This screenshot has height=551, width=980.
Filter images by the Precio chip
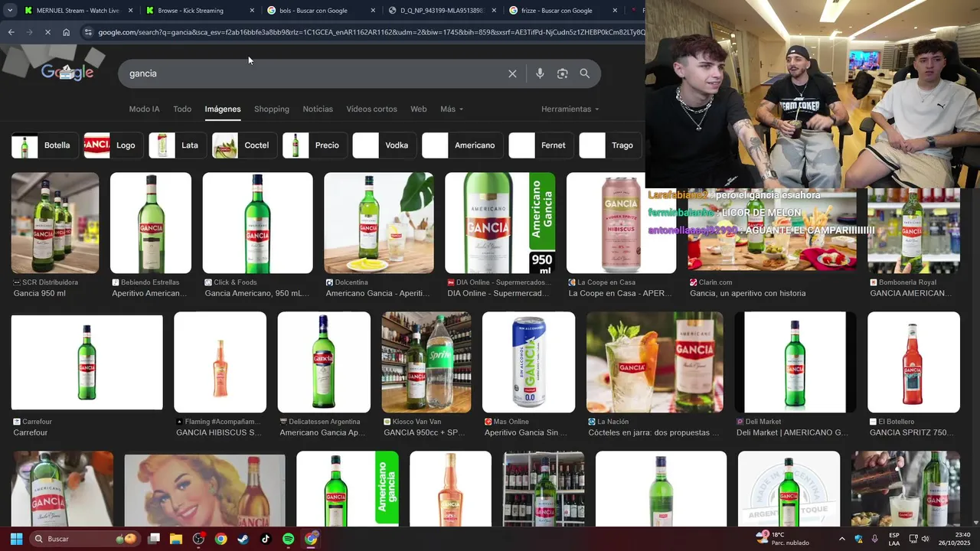(314, 145)
